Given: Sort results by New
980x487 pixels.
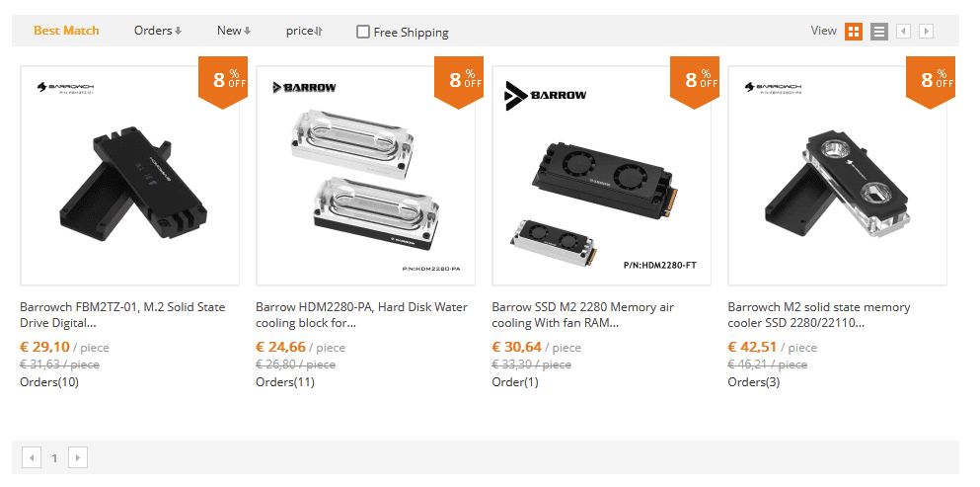Looking at the screenshot, I should click(x=234, y=31).
